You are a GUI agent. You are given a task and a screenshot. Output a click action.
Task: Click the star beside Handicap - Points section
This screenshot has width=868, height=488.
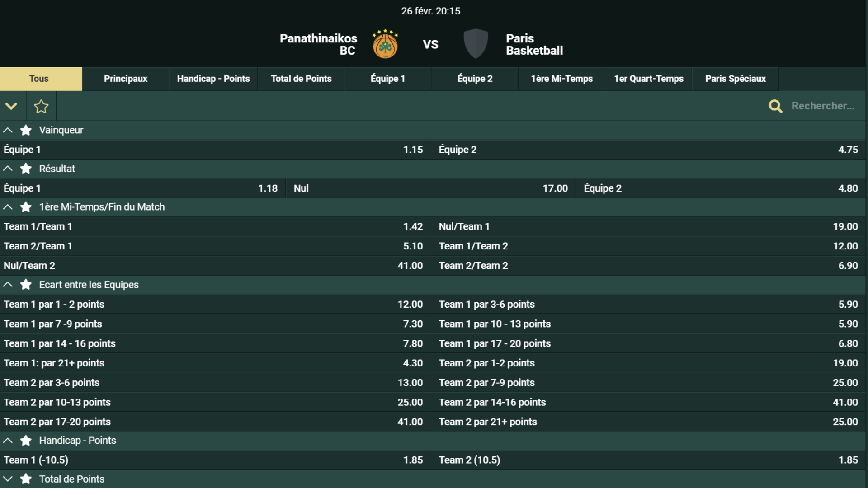click(26, 441)
